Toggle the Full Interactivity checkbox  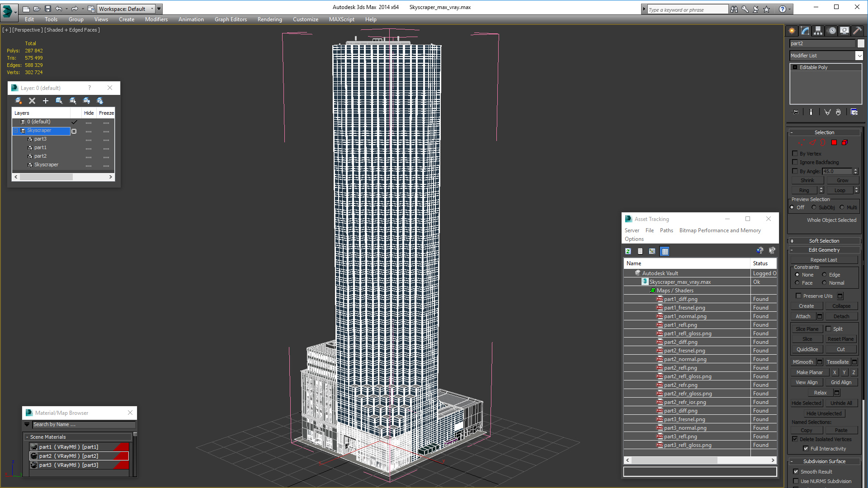806,449
